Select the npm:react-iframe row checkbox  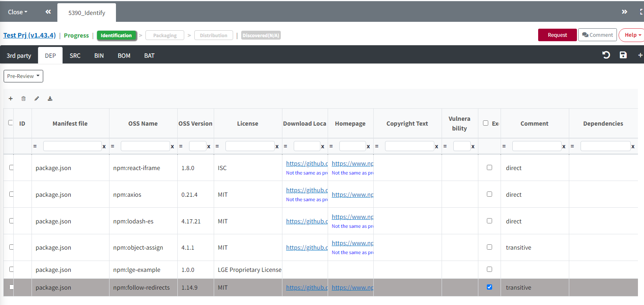11,167
